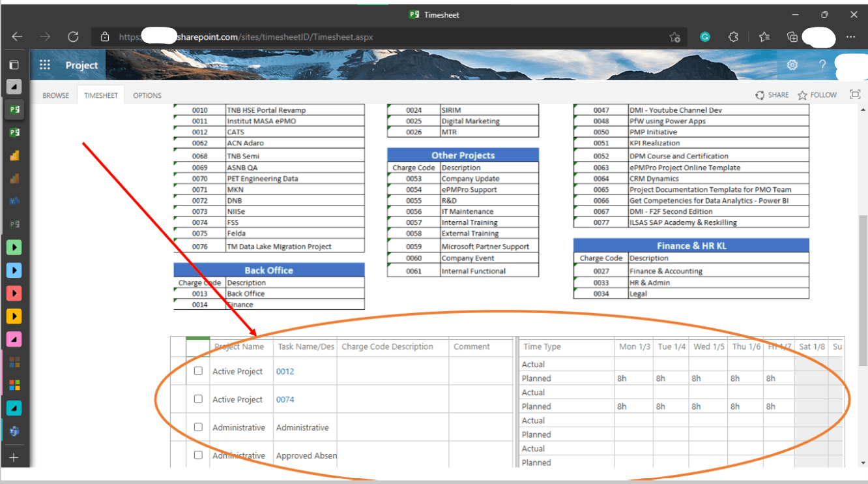Tick the checkbox for Administrative task row
The image size is (868, 484).
(198, 427)
